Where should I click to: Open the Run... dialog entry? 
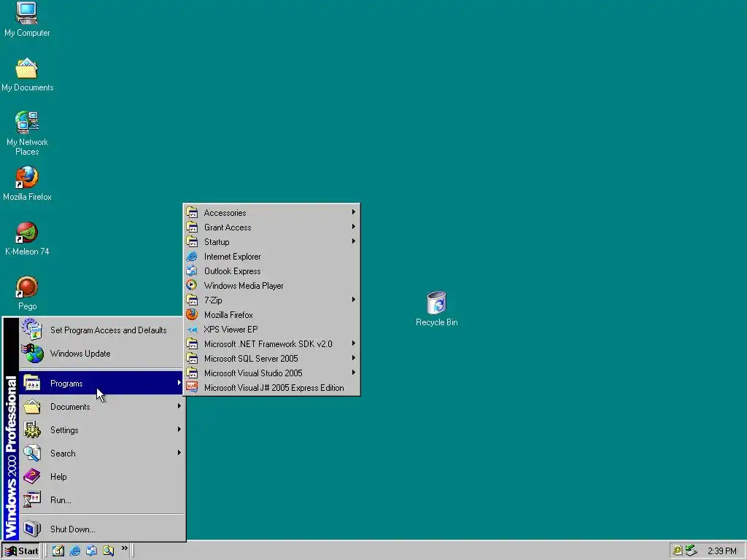coord(101,500)
